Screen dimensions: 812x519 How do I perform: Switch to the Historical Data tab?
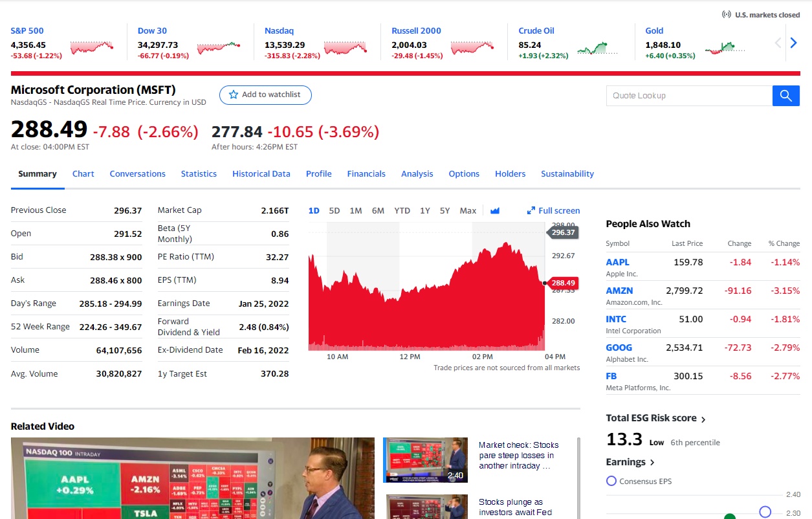pos(261,174)
